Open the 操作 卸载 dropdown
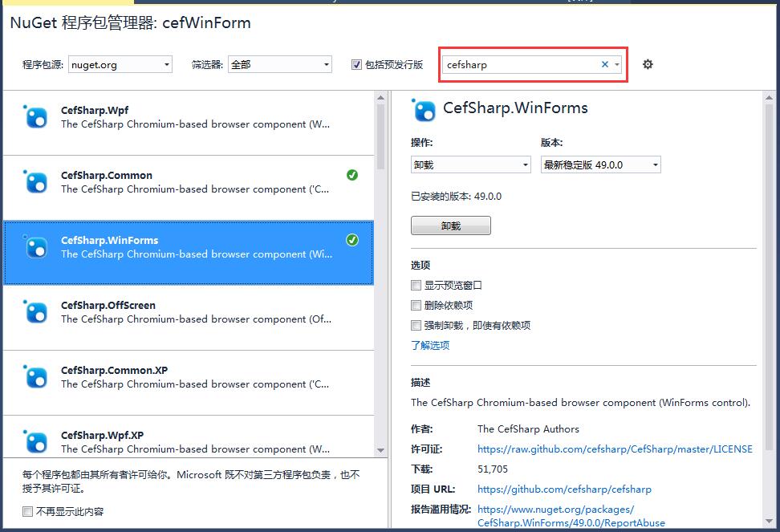This screenshot has height=532, width=780. click(x=470, y=164)
